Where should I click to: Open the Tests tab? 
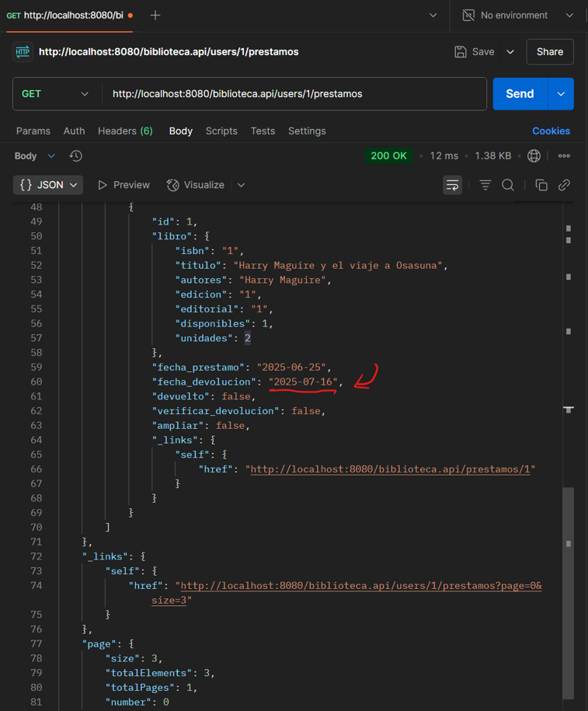click(x=263, y=131)
